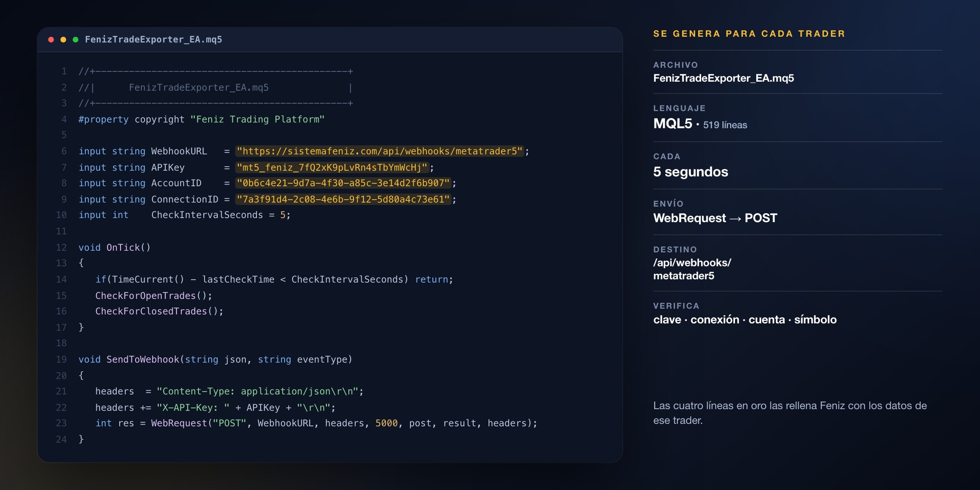Click the void OnTick() declaration
Viewport: 980px width, 490px height.
click(114, 247)
